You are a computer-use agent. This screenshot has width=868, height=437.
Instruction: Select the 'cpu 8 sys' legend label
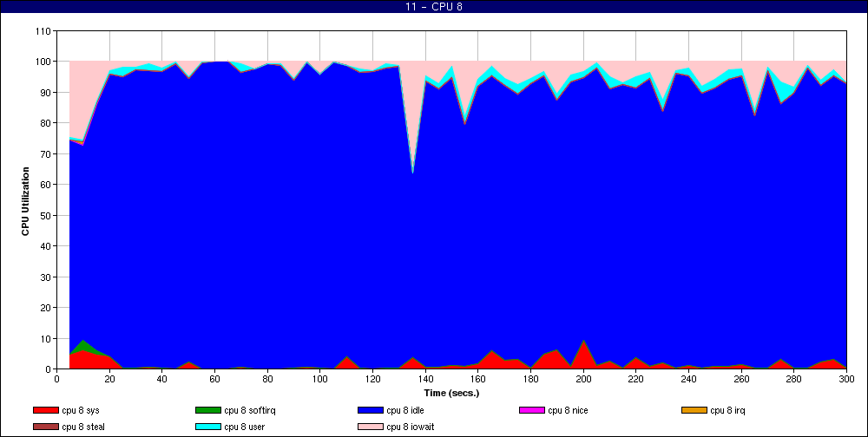point(81,410)
